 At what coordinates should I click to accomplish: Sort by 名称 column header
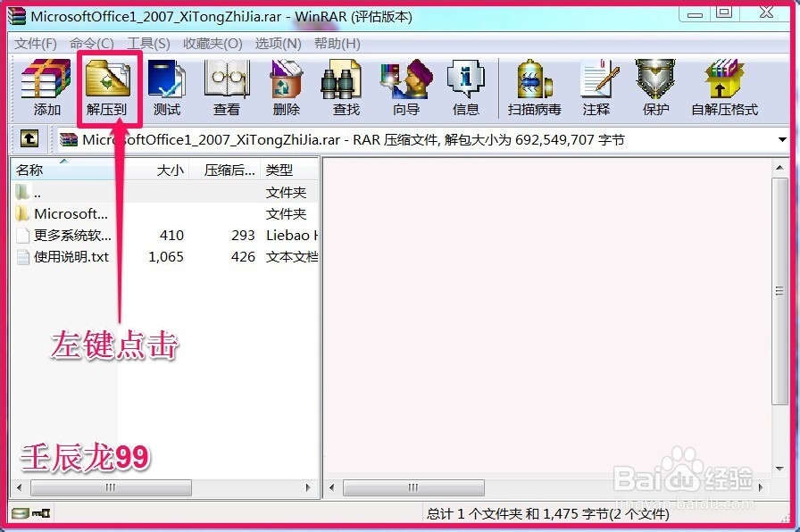pyautogui.click(x=64, y=170)
